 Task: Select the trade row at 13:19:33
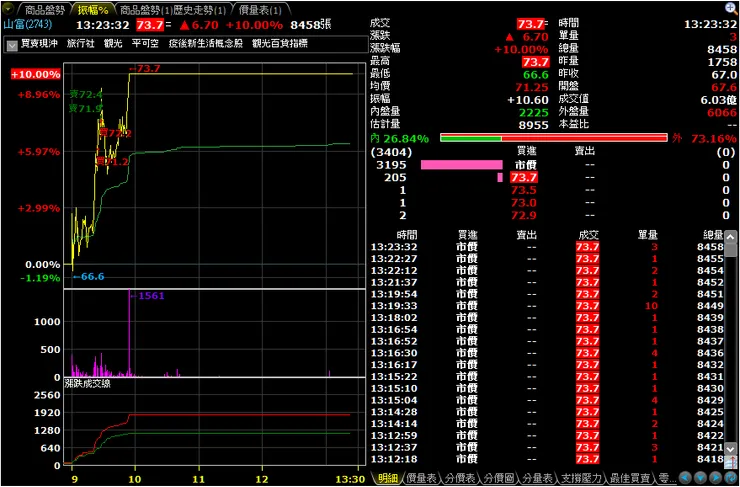[547, 306]
